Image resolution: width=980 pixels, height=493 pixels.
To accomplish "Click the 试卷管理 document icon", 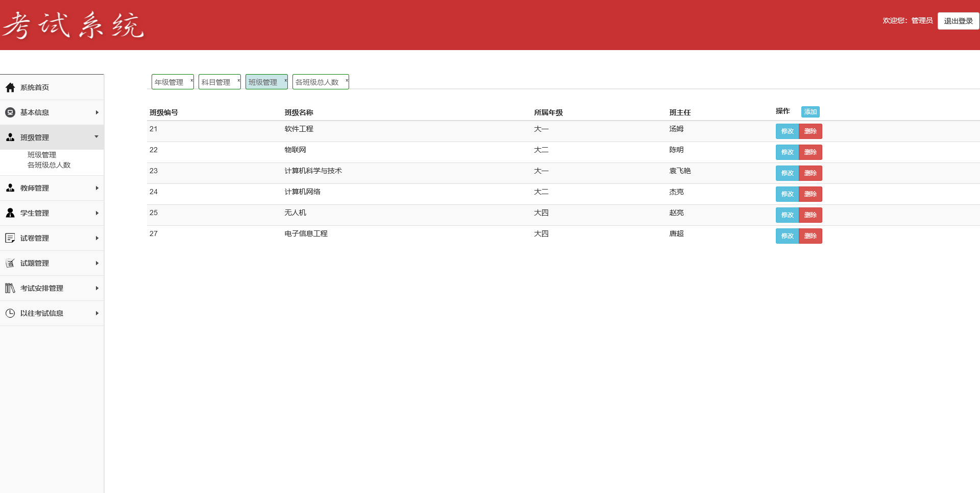I will (x=10, y=238).
